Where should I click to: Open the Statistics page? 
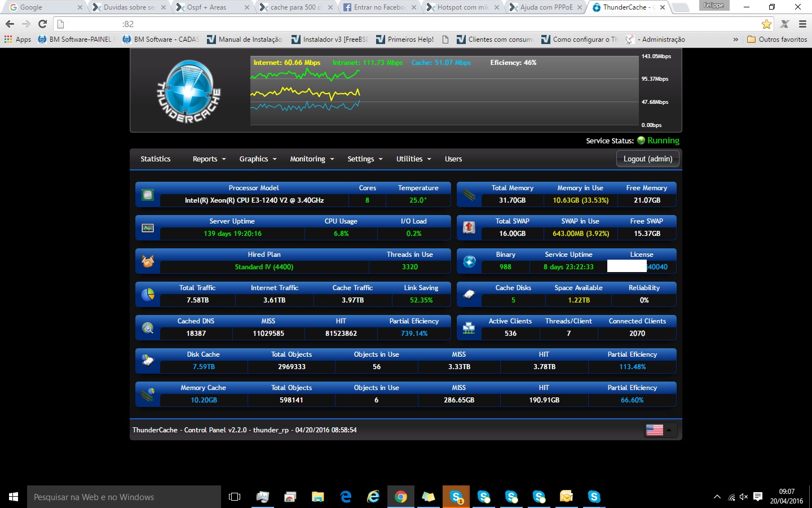(156, 159)
